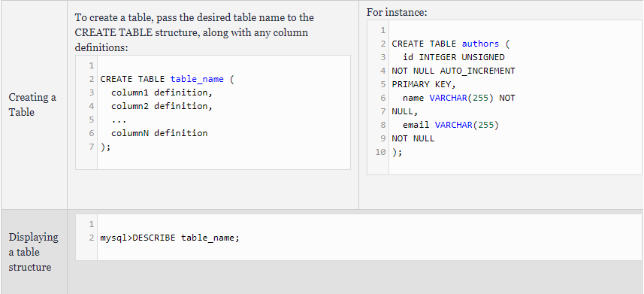Click the closing ');' in the template code block
644x294 pixels.
pyautogui.click(x=105, y=147)
